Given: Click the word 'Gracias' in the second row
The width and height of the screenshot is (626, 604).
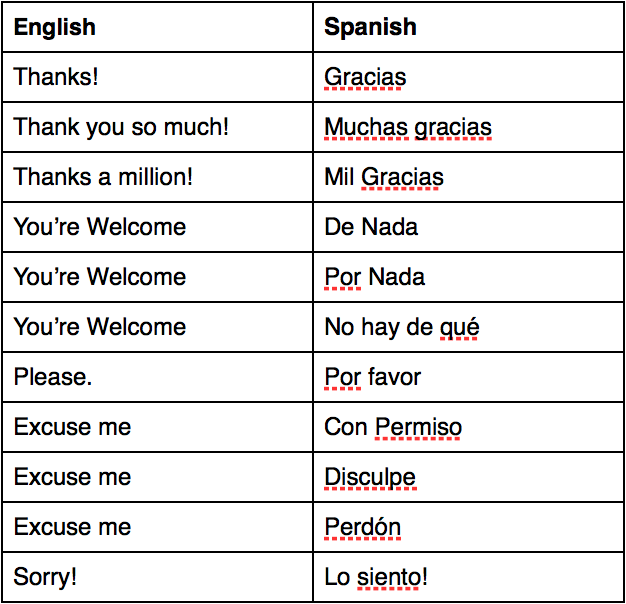Looking at the screenshot, I should [x=365, y=77].
